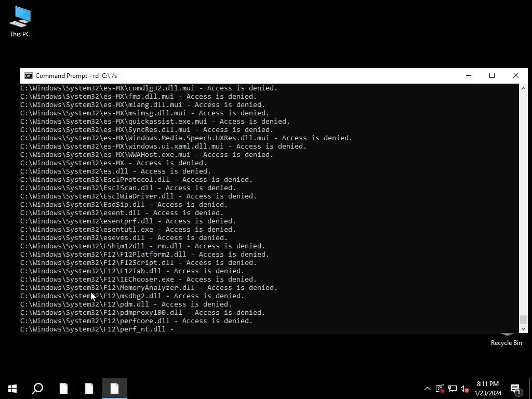Open the second blank-page taskbar icon
Viewport: 532px width, 399px height.
(89, 389)
